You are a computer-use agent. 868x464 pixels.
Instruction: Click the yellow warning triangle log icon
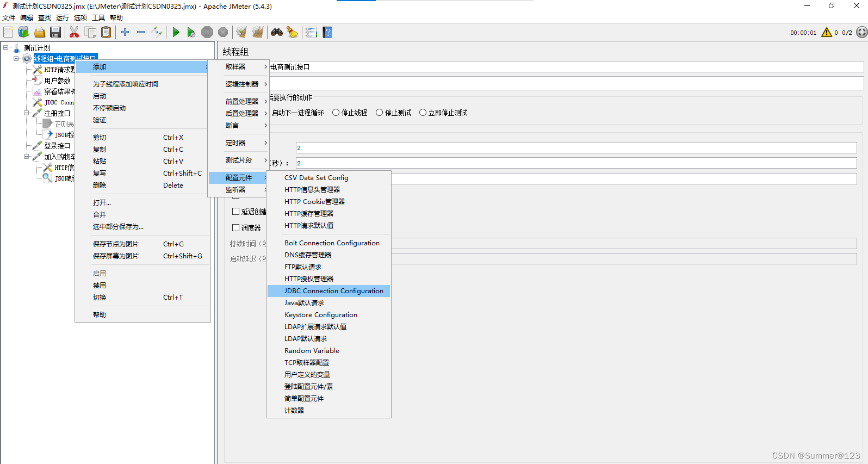[827, 33]
